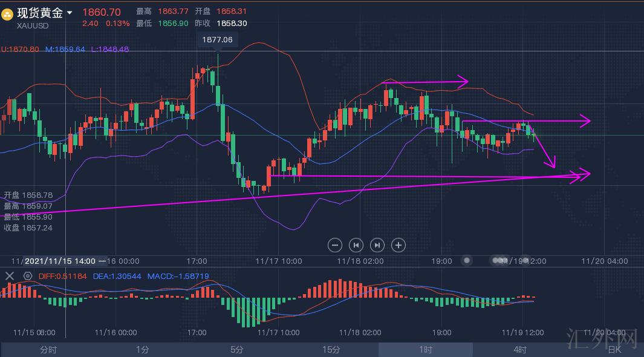This screenshot has width=644, height=357.
Task: Select the 1时 hourly timeframe
Action: (425, 350)
